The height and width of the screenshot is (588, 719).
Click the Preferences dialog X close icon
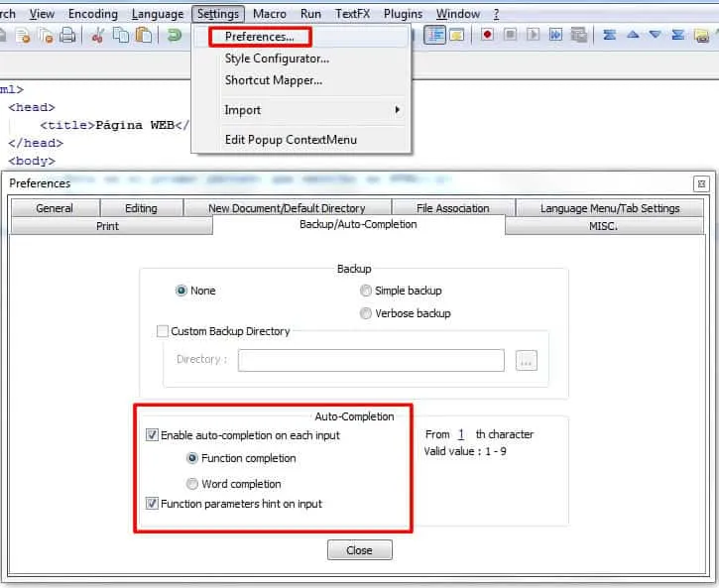click(701, 183)
